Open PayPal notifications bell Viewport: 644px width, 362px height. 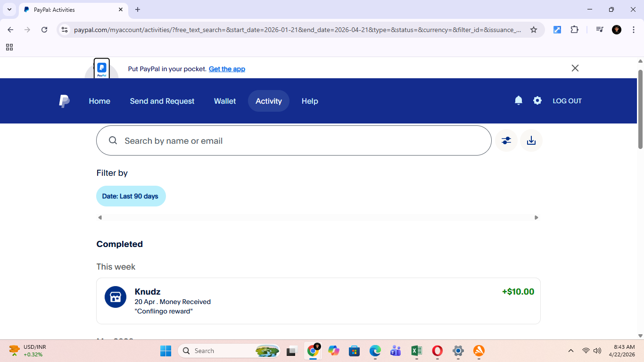[x=518, y=100]
